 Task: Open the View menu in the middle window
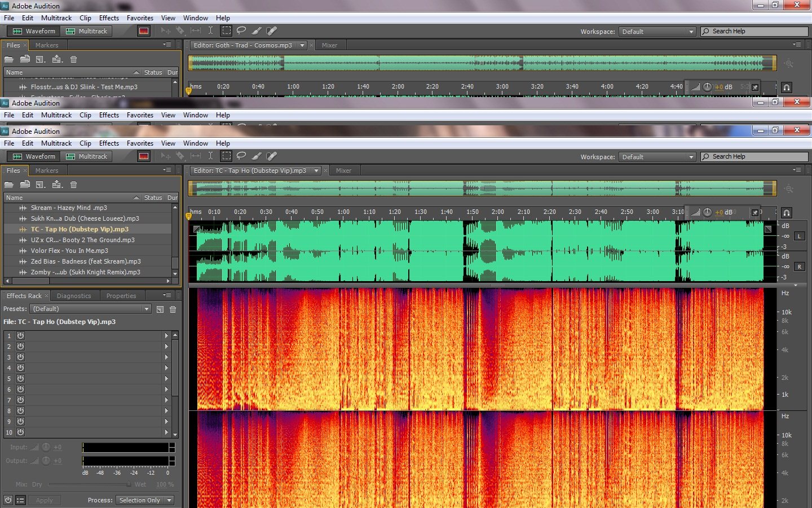tap(168, 115)
